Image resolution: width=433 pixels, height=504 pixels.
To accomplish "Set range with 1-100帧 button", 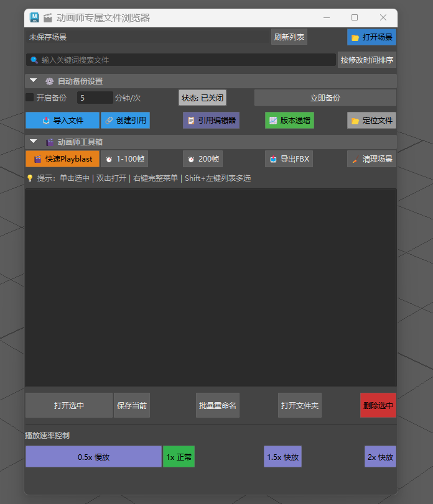I will (124, 159).
